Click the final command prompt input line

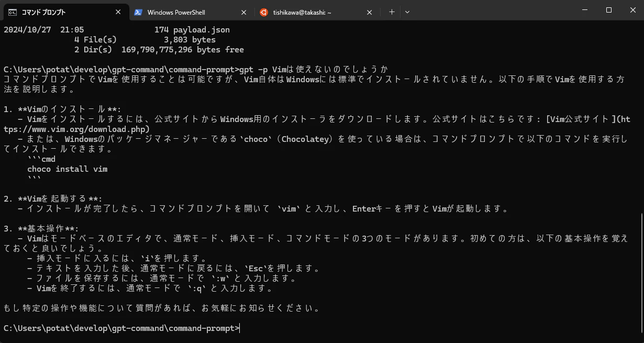pyautogui.click(x=121, y=328)
